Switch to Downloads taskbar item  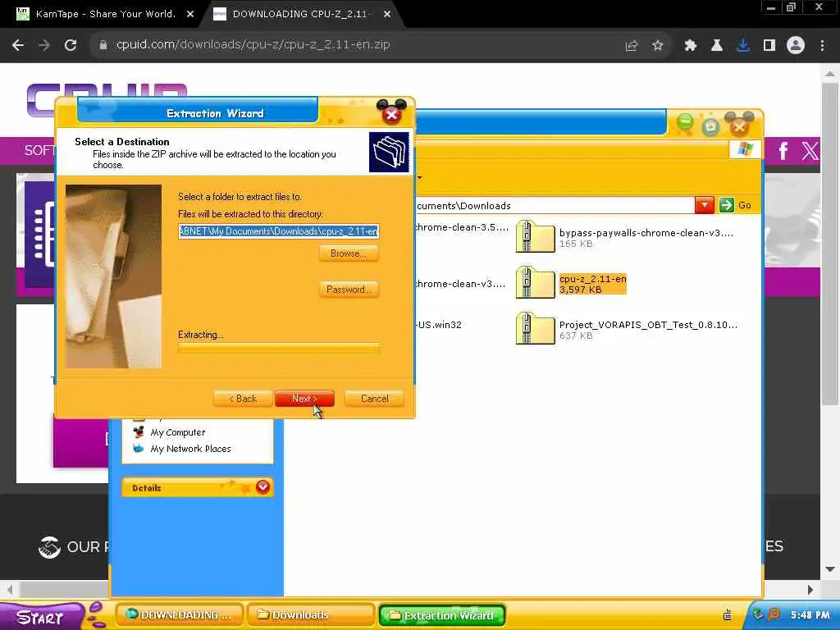311,615
